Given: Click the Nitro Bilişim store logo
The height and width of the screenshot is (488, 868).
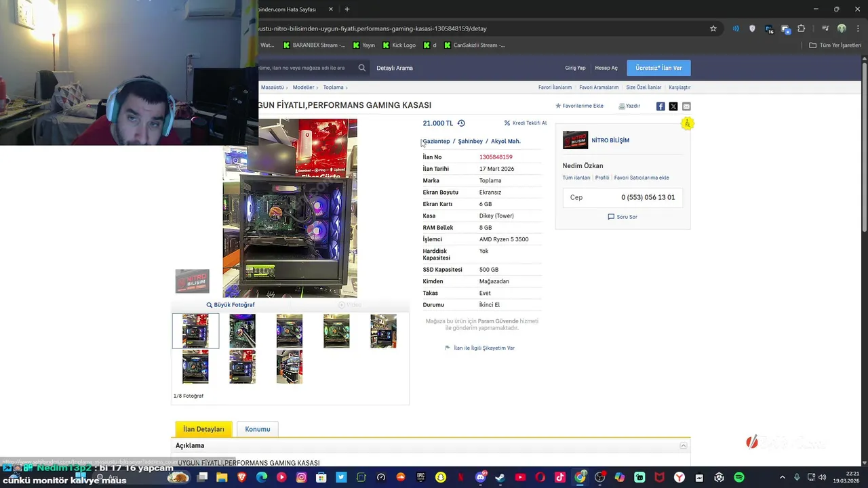Looking at the screenshot, I should pos(575,140).
